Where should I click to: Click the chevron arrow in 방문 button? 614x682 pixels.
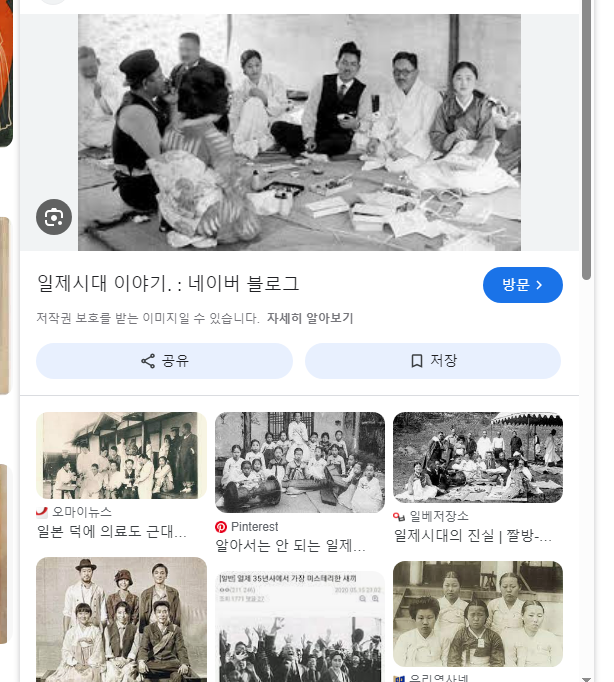(x=539, y=285)
